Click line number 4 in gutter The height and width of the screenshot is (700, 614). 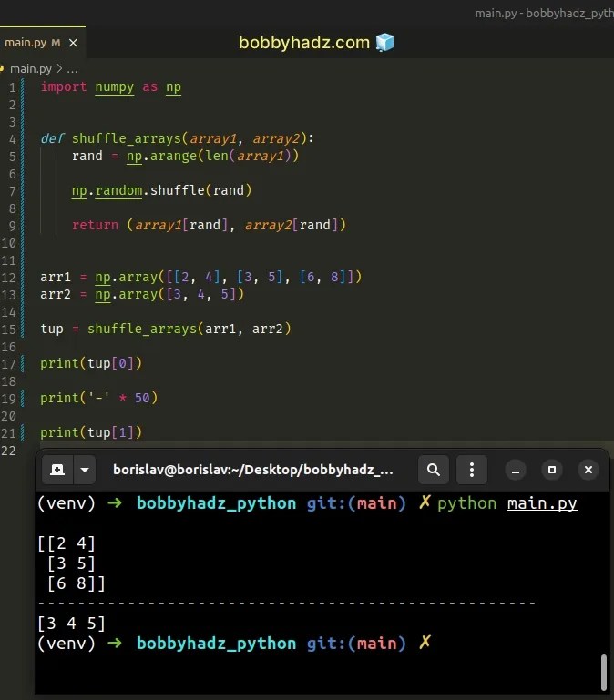point(13,139)
